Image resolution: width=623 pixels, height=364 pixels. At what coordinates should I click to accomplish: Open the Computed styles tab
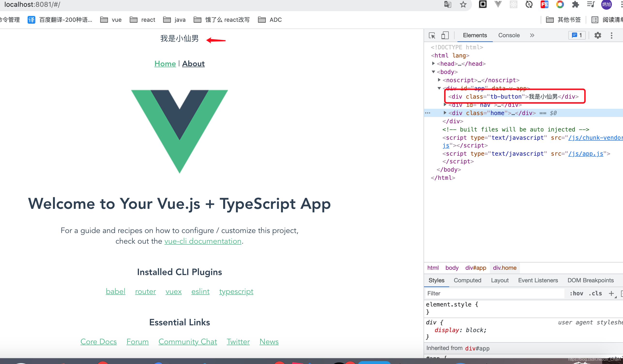467,280
